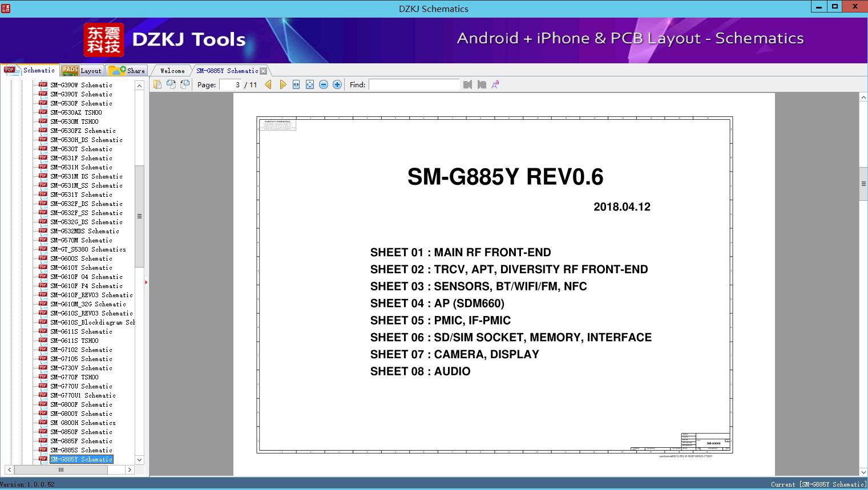Zoom in with the plus icon
This screenshot has height=490, width=868.
click(337, 84)
